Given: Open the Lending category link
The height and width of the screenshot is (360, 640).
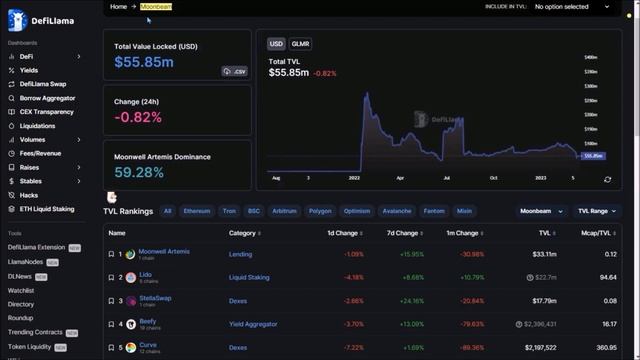Looking at the screenshot, I should (x=240, y=254).
